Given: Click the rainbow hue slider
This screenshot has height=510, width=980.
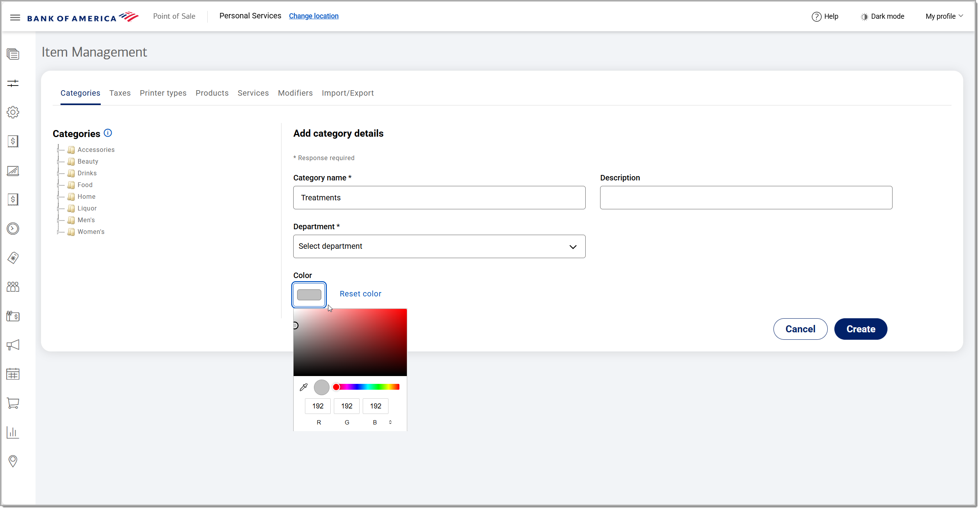Looking at the screenshot, I should pyautogui.click(x=367, y=387).
